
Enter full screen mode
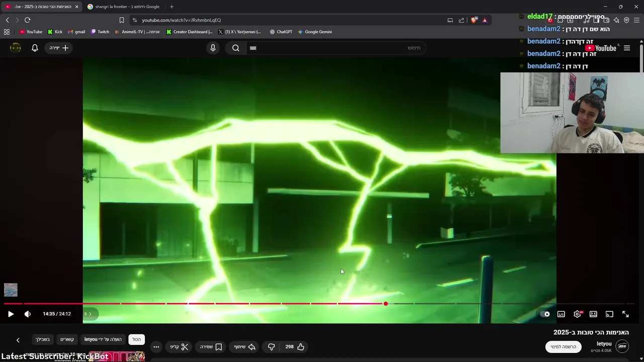click(625, 314)
